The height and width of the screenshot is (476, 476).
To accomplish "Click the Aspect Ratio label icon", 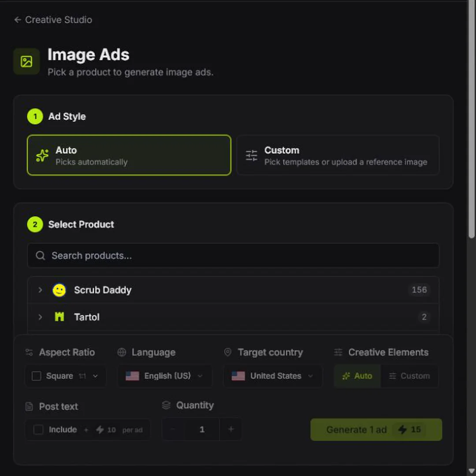I will (29, 353).
